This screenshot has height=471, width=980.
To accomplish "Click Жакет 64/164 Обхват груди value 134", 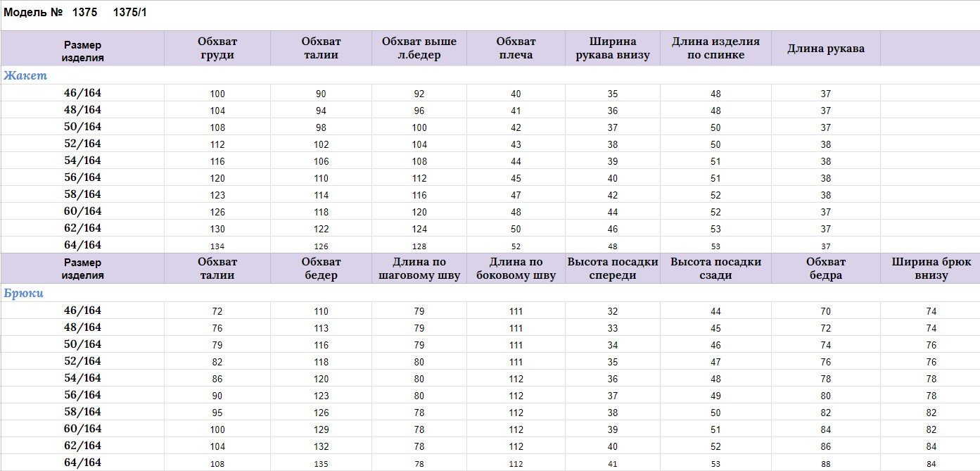I will tap(217, 246).
